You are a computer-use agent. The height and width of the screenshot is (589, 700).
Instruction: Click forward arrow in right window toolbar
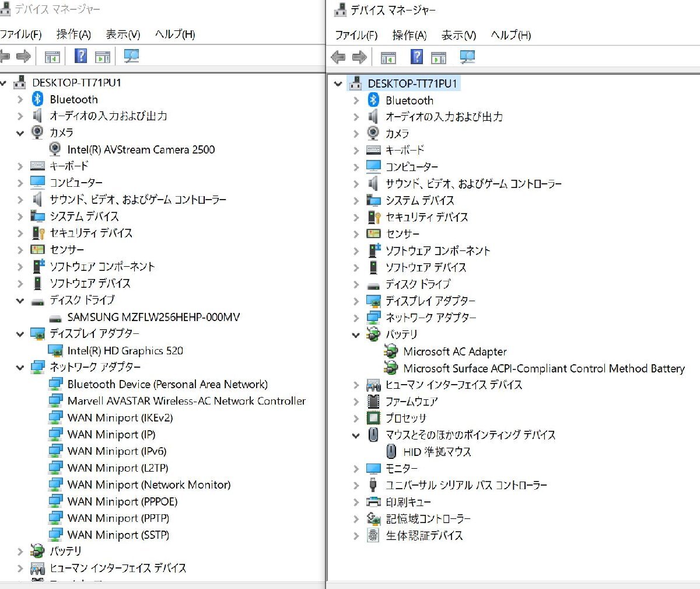(360, 57)
